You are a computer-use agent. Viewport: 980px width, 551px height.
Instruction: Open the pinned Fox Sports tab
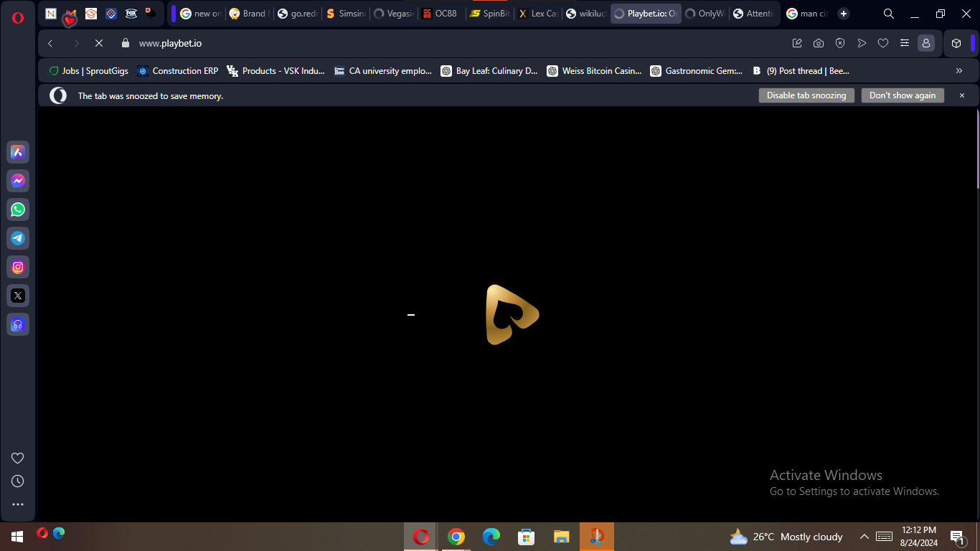coord(131,14)
